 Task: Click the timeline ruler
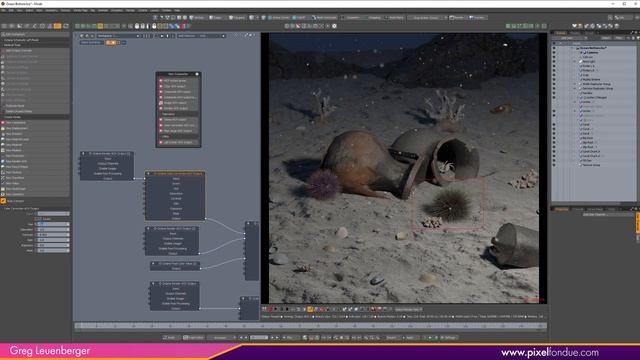click(310, 326)
